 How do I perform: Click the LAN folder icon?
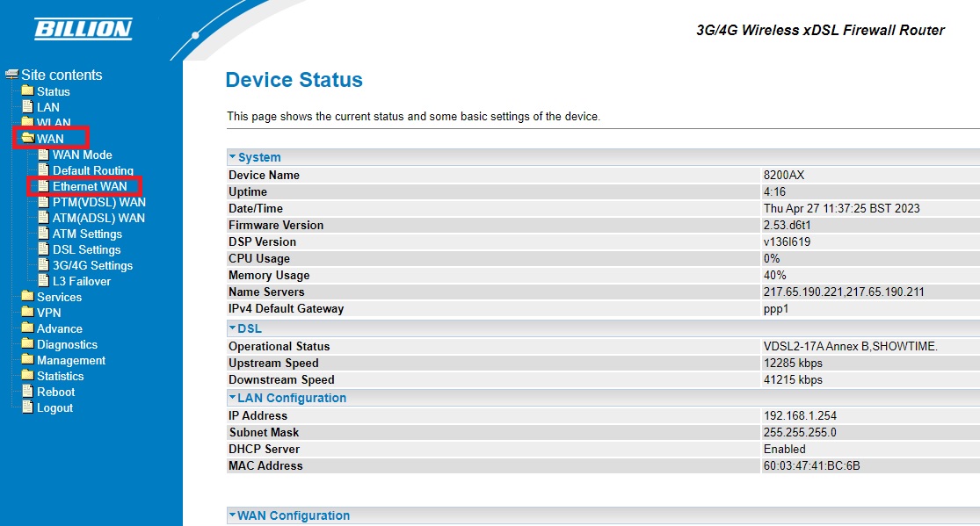tap(27, 107)
